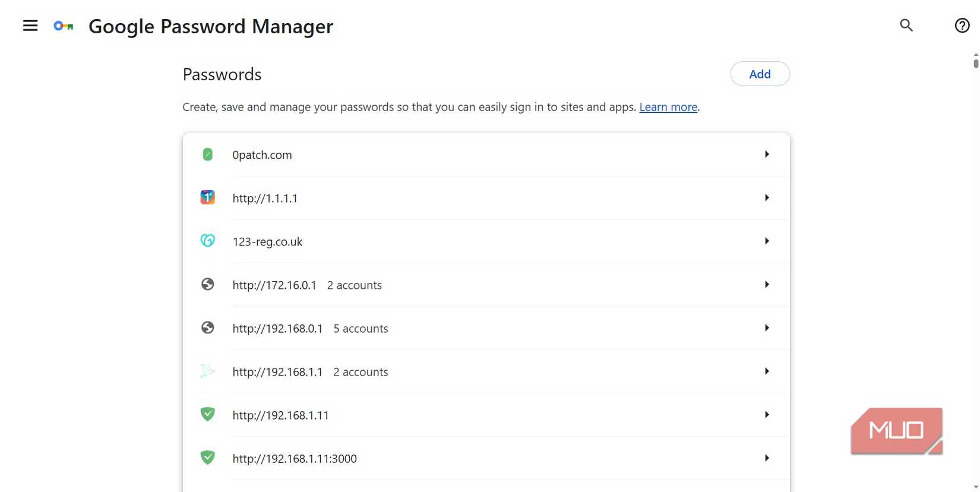Viewport: 980px width, 492px height.
Task: Click the green shield for http://192.168.1.11:3000
Action: tap(207, 458)
